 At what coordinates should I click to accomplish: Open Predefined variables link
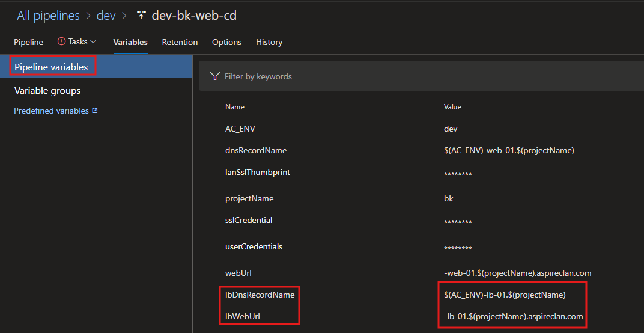51,111
